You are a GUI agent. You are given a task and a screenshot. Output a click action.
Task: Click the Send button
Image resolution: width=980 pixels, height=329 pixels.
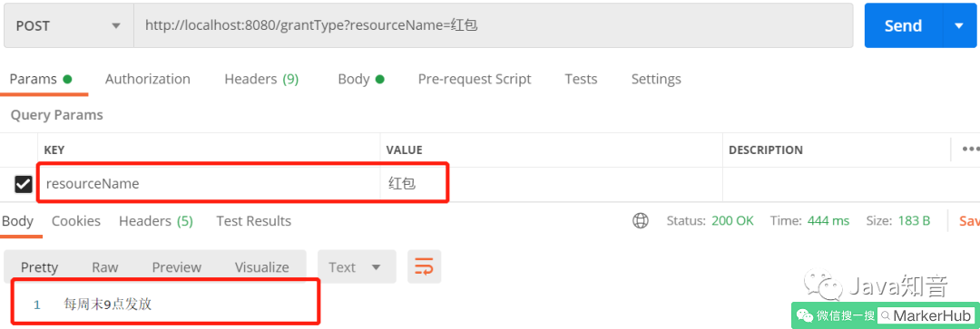903,25
